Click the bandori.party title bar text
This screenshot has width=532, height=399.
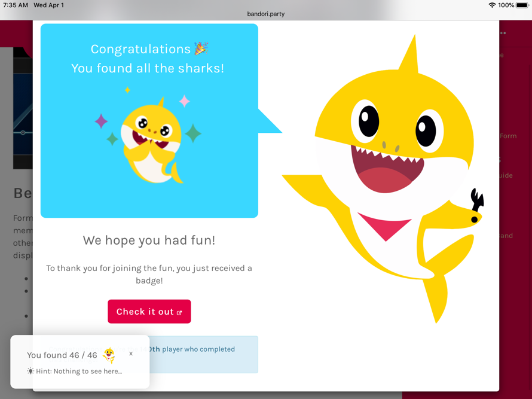coord(265,13)
